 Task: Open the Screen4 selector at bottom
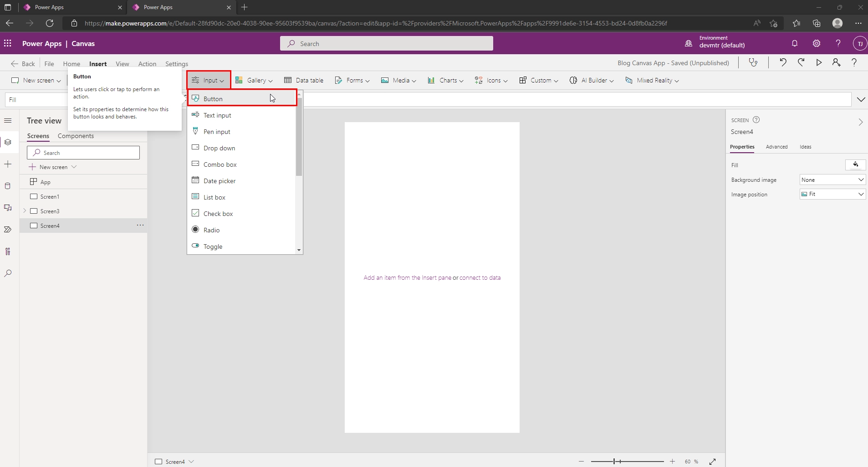tap(174, 462)
